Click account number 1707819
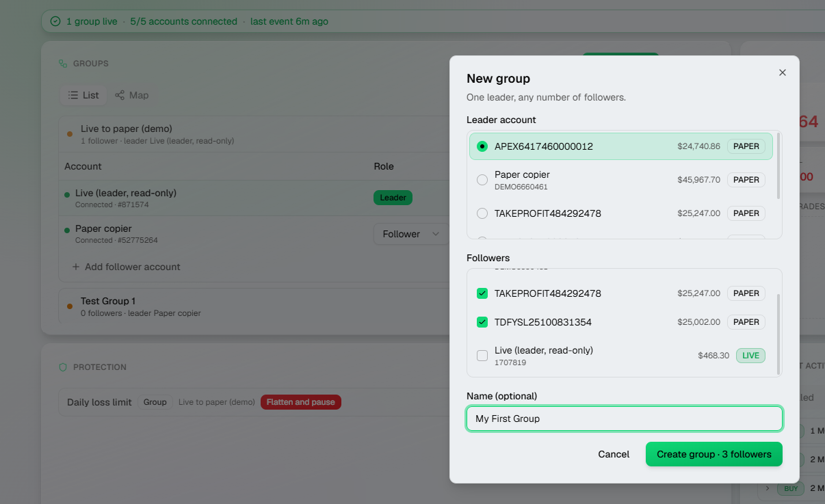This screenshot has width=825, height=504. coord(510,362)
